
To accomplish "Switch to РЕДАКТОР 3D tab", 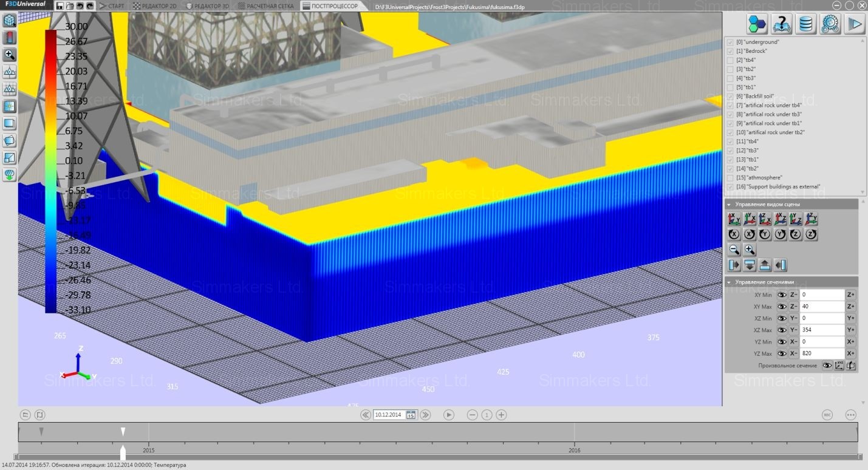I will 208,5.
